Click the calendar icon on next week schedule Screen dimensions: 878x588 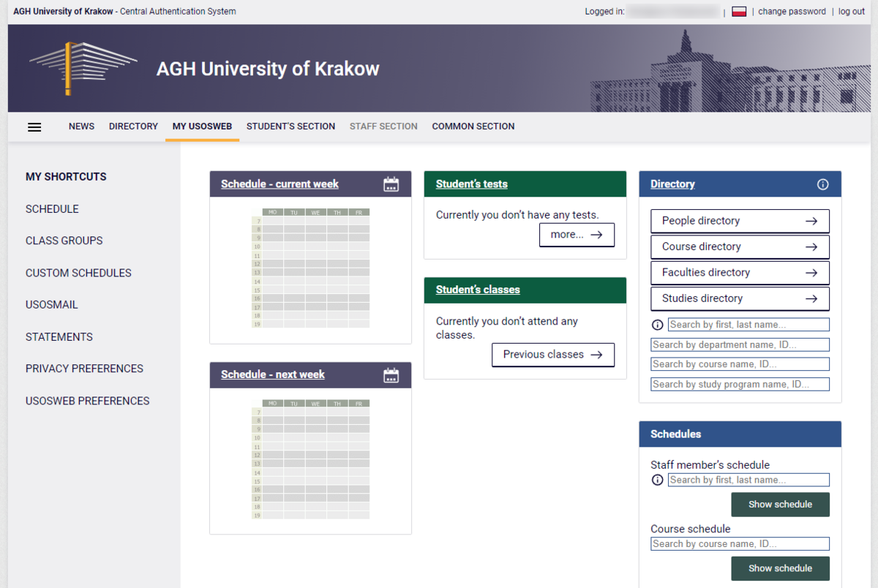(x=391, y=375)
